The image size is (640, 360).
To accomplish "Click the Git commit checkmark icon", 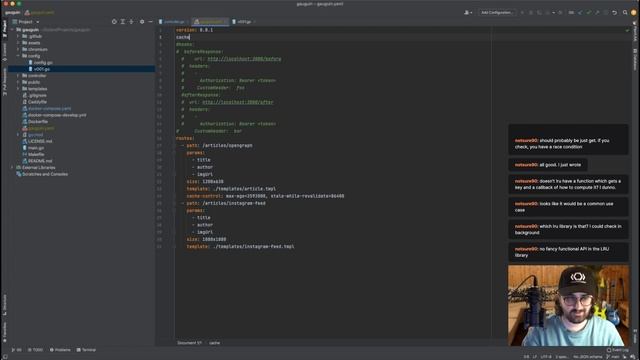I will click(589, 13).
